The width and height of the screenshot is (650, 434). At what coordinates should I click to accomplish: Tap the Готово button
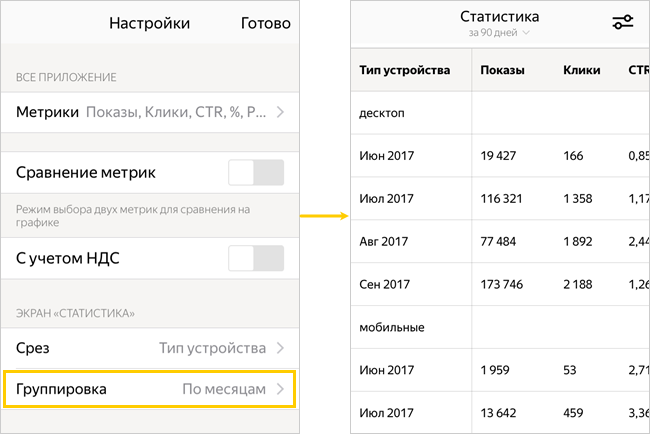pos(266,23)
